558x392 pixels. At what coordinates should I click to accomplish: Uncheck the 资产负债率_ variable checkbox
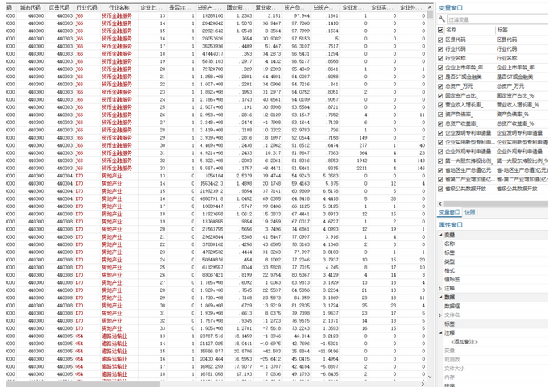click(x=440, y=115)
